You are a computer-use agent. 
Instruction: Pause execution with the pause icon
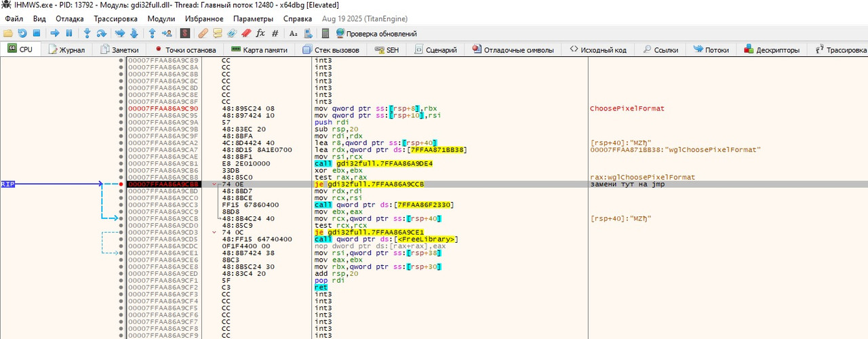point(68,33)
